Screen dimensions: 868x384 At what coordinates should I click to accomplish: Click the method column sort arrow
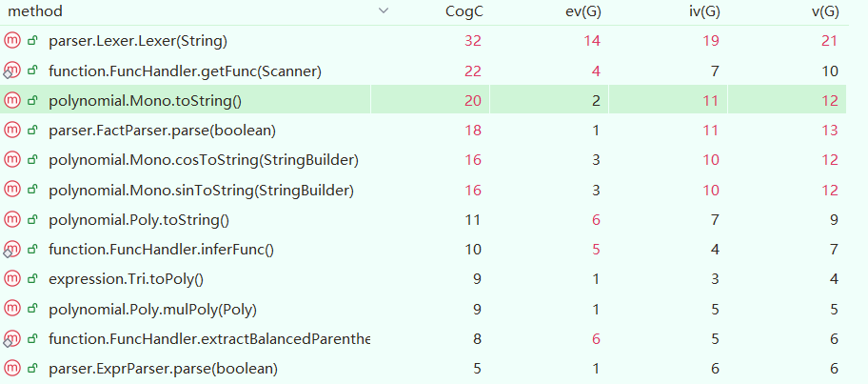coord(384,11)
